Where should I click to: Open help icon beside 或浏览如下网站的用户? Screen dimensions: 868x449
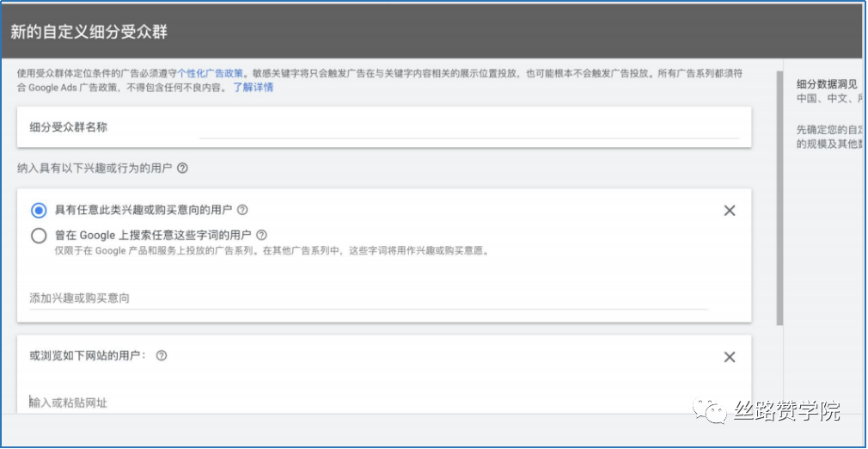click(161, 356)
